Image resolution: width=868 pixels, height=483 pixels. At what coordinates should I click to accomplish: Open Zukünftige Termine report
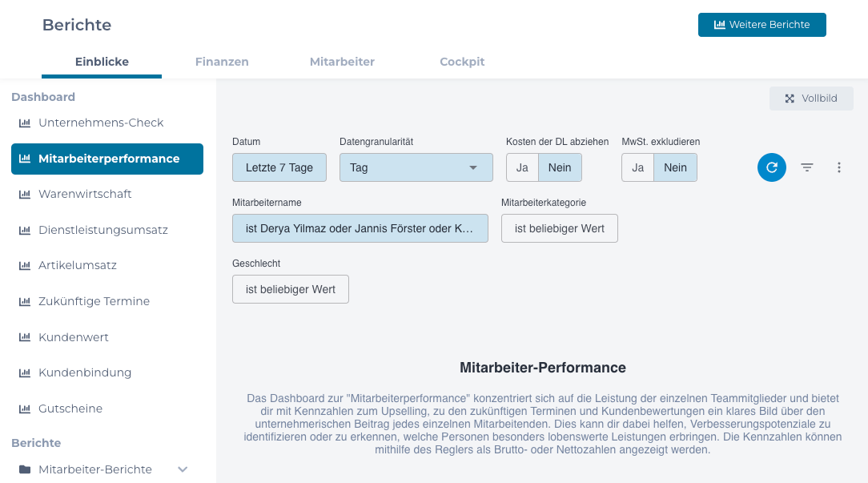(x=94, y=301)
